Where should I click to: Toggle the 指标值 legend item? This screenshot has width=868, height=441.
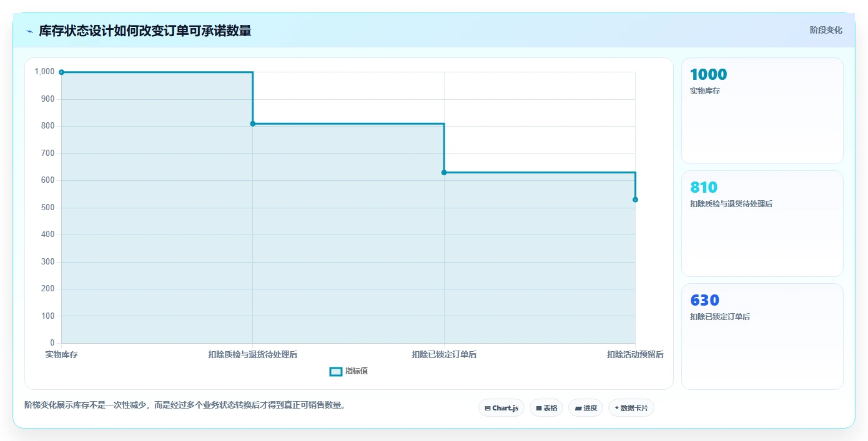348,371
